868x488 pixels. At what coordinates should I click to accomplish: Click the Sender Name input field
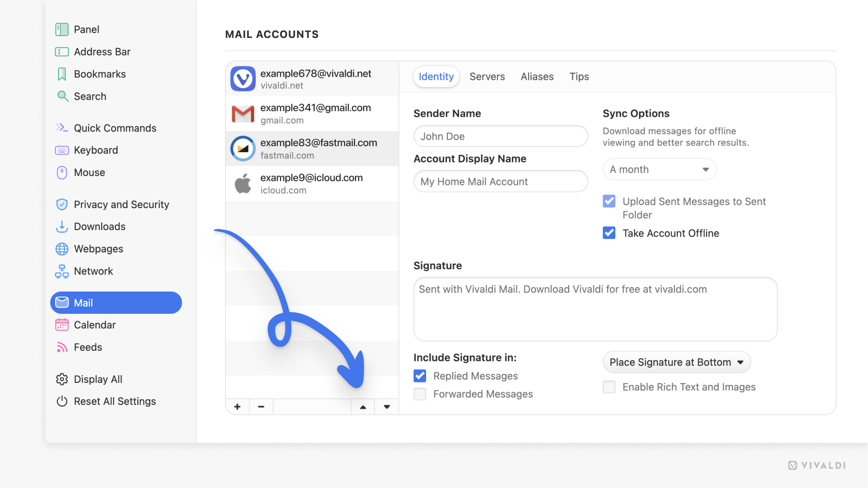click(x=501, y=136)
